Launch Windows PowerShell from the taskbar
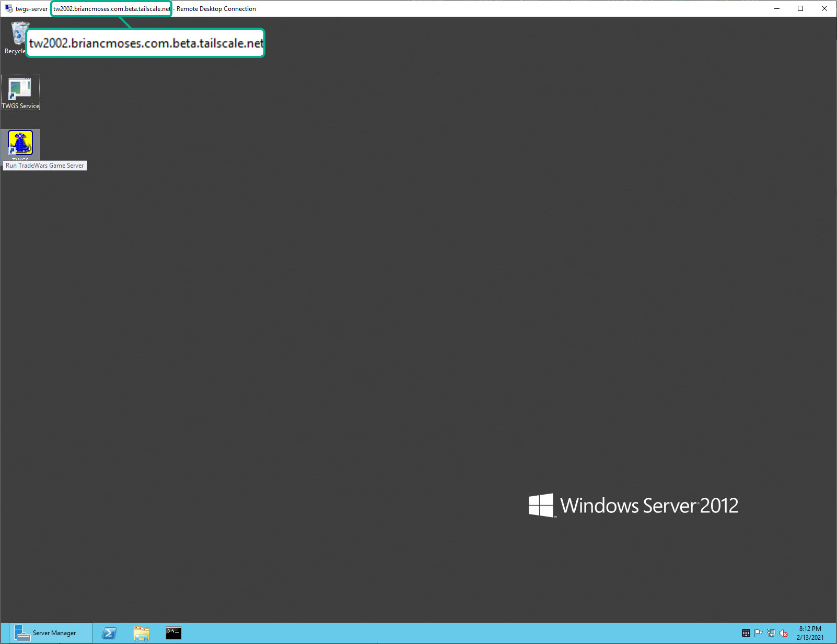837x644 pixels. (109, 633)
